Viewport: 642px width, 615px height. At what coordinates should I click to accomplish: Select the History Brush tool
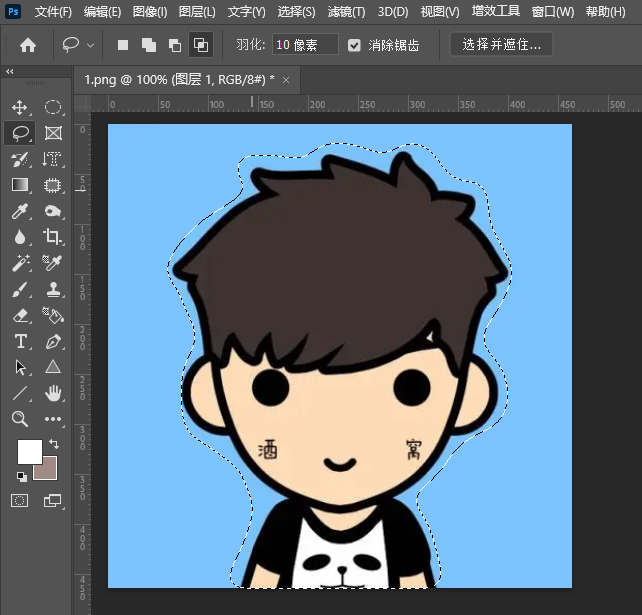20,159
